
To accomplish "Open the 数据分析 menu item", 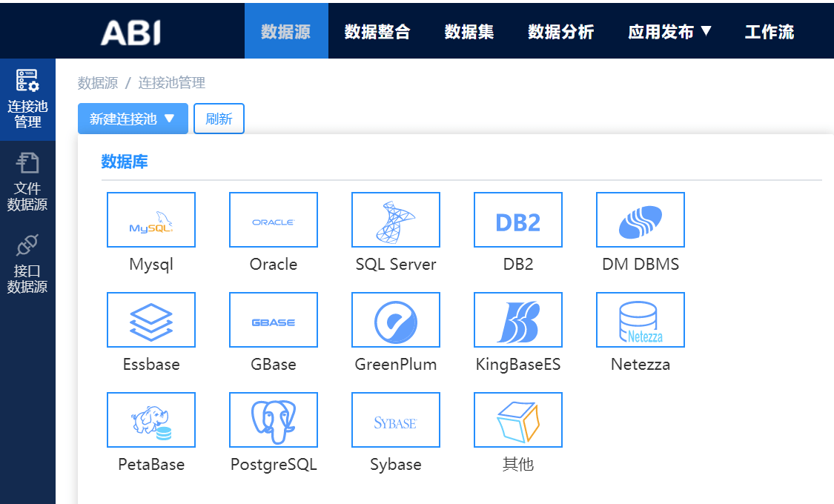I will click(561, 31).
